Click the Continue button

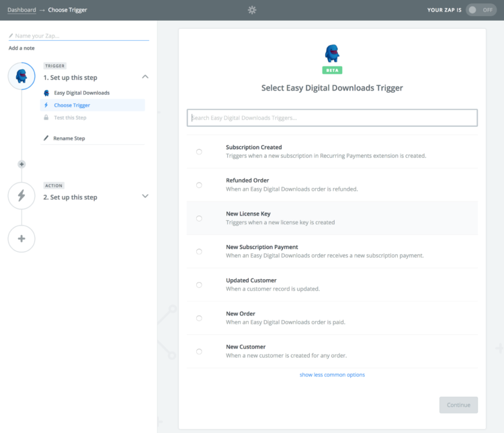[x=458, y=405]
